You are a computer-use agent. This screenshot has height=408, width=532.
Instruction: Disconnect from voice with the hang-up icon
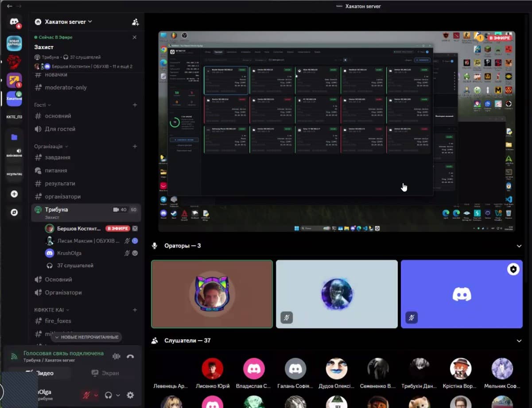130,356
